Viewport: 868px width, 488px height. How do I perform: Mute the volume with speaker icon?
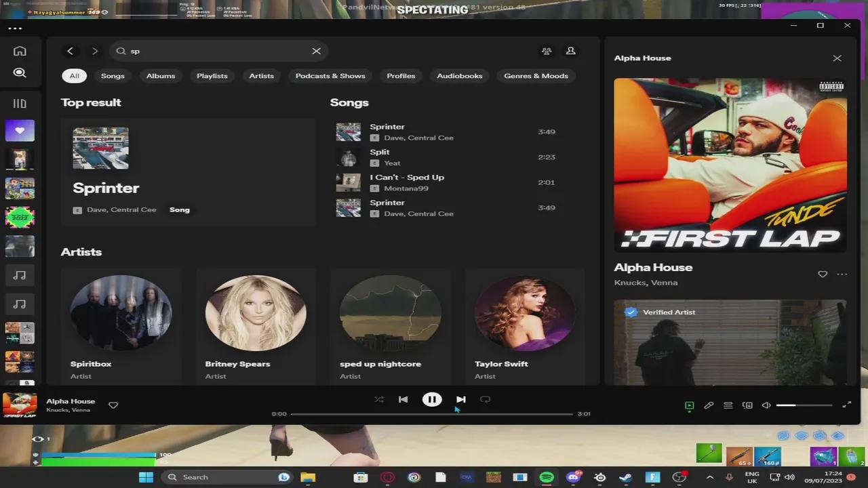tap(766, 405)
